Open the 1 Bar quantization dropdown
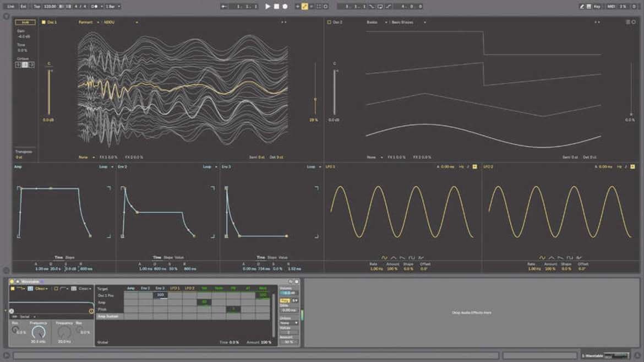Viewport: 644px width, 362px height. (x=113, y=6)
